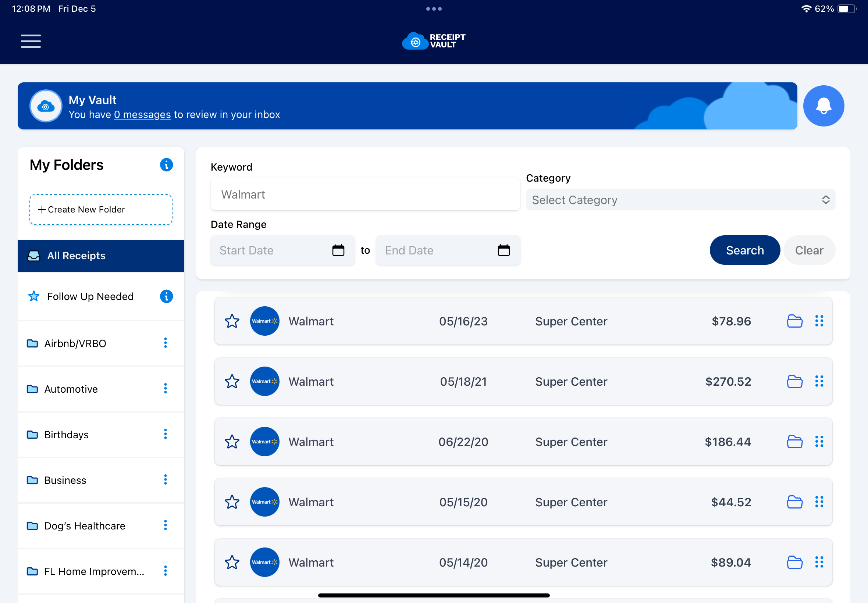Open the 0 messages inbox link
Screen dimensions: 868x603
[x=142, y=114]
